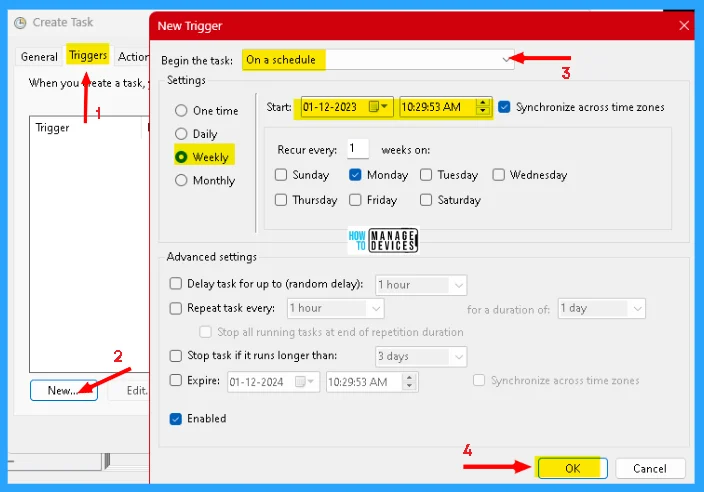Click the Create Task clock icon
The image size is (704, 492).
pyautogui.click(x=20, y=22)
